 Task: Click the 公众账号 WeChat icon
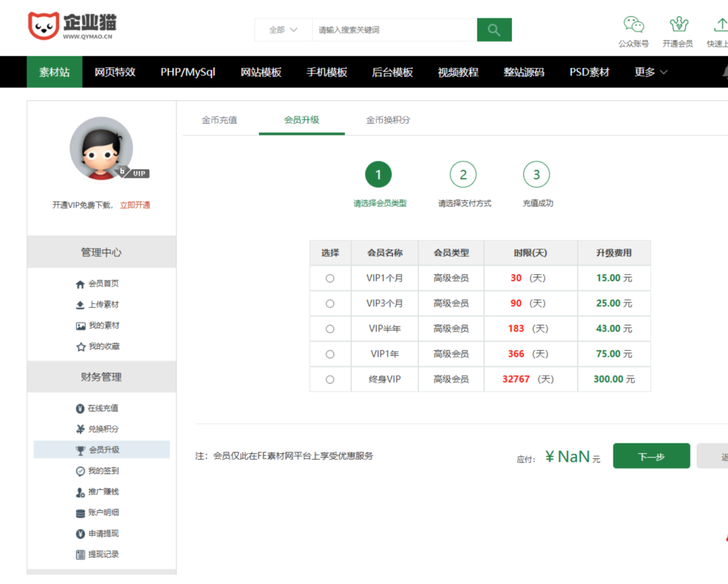coord(633,23)
